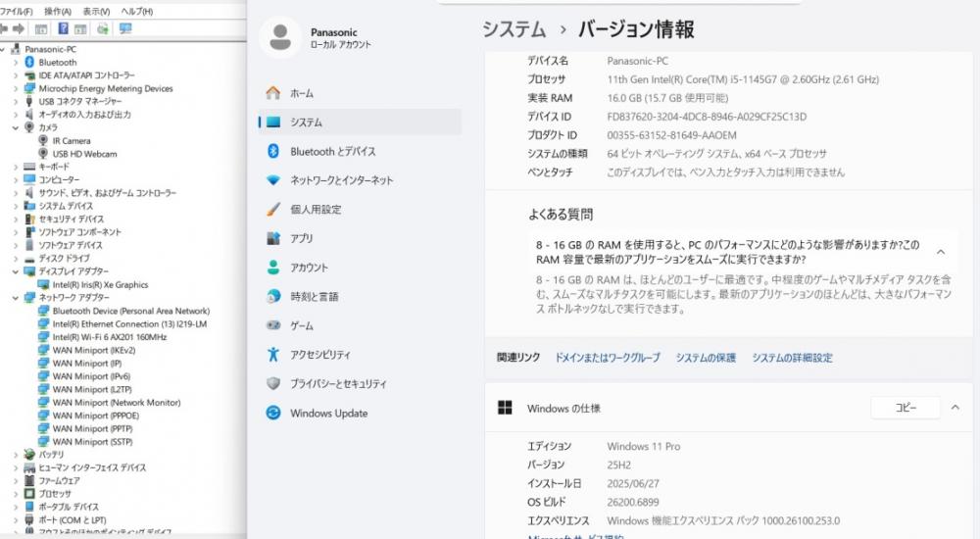Select WAN Miniport (Network Monitor) adapter
The image size is (980, 539).
[117, 403]
